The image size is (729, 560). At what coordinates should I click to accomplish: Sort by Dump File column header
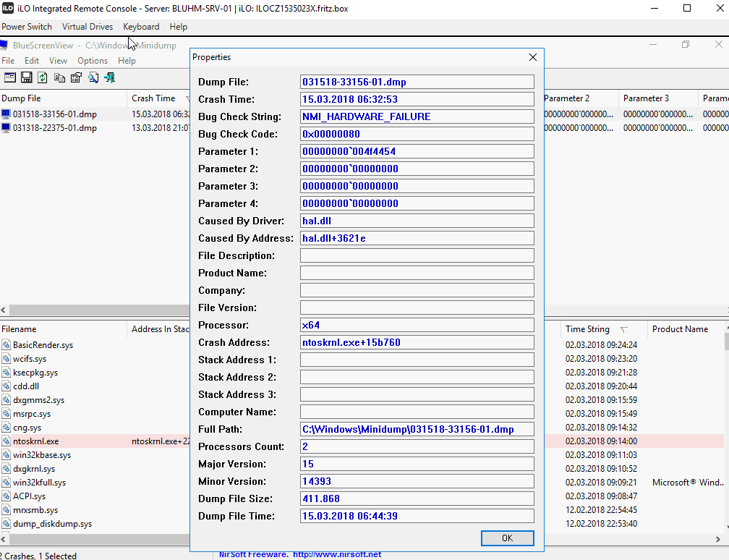coord(63,98)
